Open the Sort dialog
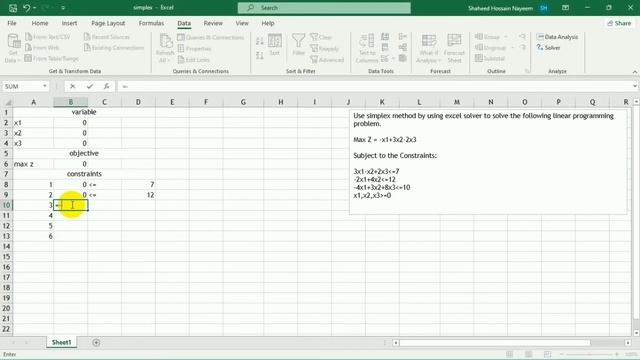Image resolution: width=640 pixels, height=360 pixels. pos(275,45)
